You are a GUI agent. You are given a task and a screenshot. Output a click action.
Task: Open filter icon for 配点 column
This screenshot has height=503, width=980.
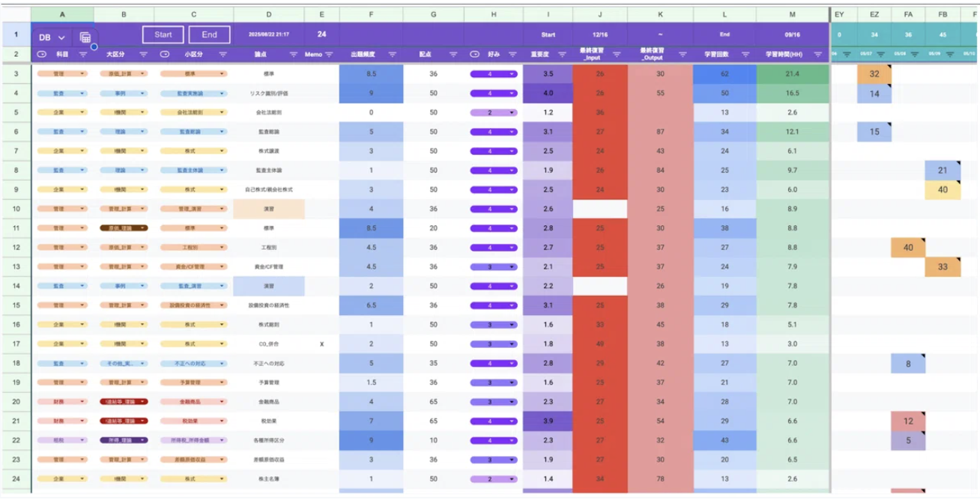coord(453,55)
